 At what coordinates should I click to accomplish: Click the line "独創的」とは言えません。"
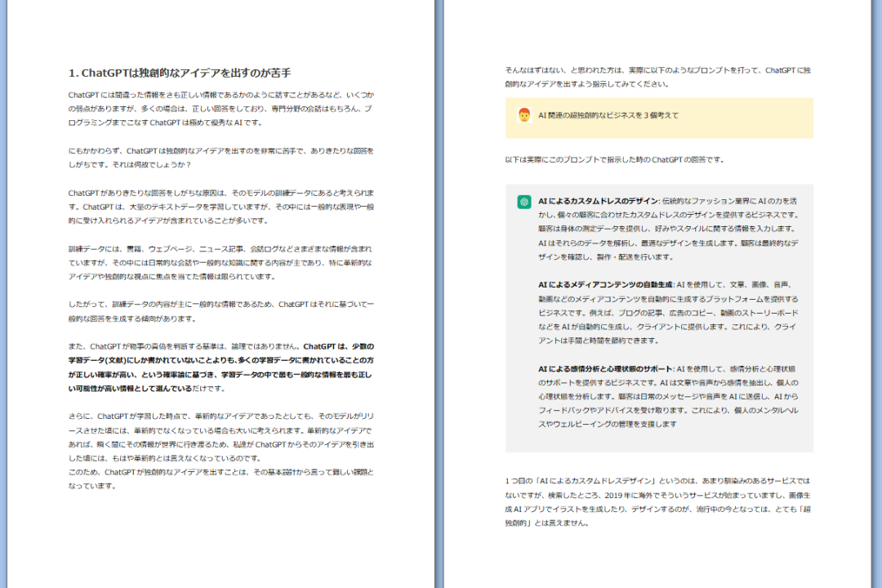[x=546, y=523]
